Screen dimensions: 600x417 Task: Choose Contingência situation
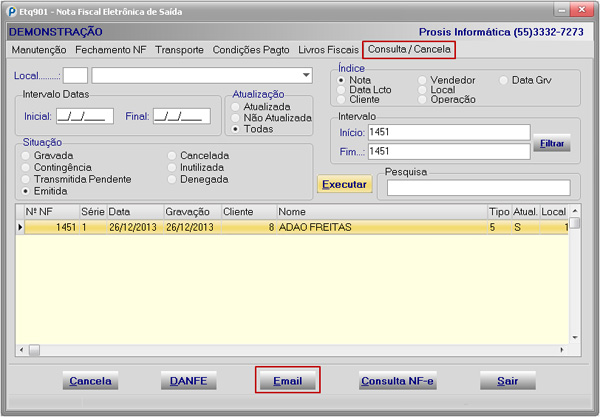(x=26, y=168)
